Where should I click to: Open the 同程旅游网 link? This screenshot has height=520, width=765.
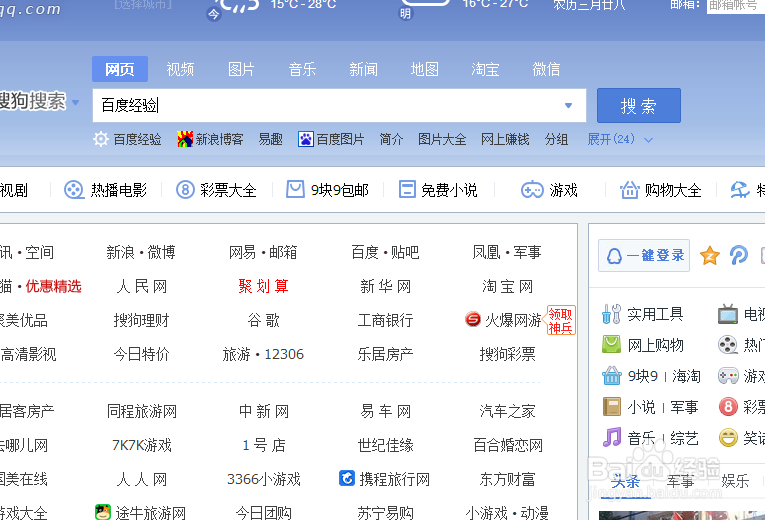(x=141, y=411)
